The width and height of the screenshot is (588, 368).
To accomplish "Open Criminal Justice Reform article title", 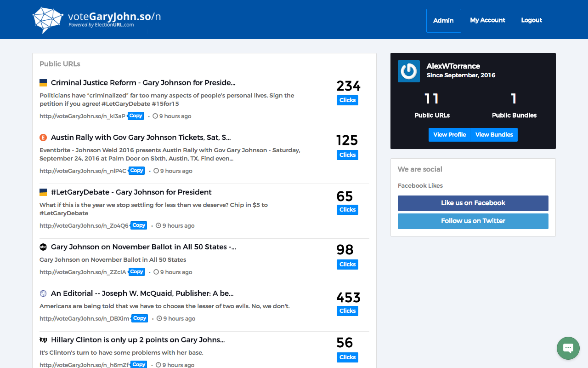I will pos(143,83).
